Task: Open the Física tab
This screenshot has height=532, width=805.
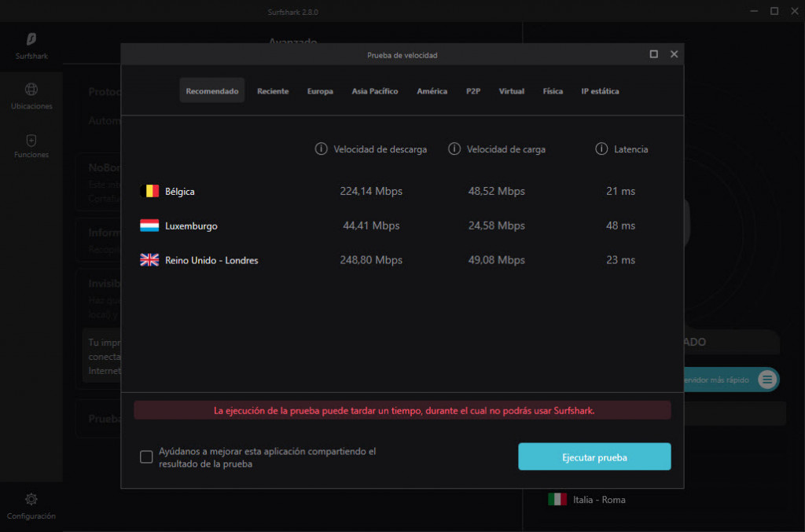Action: coord(553,91)
